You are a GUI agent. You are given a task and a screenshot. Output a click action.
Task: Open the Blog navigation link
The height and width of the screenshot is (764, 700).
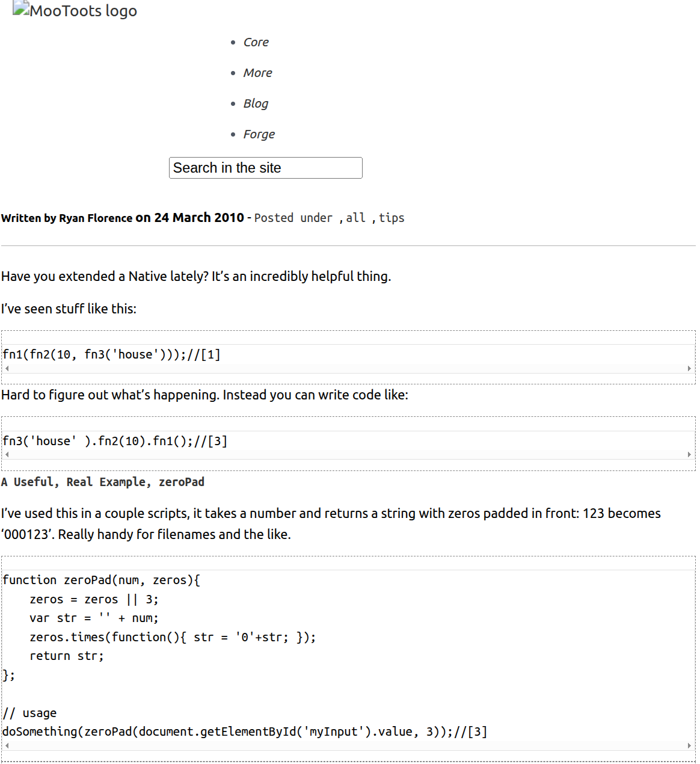[x=256, y=103]
